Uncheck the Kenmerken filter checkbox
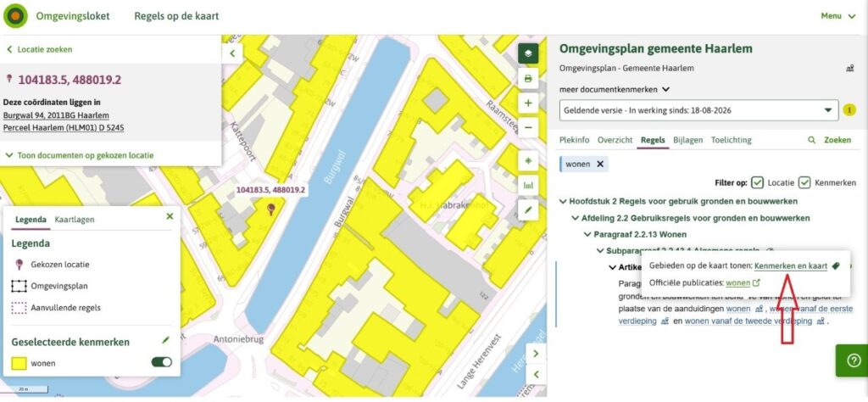Viewport: 868px width, 402px height. 804,182
